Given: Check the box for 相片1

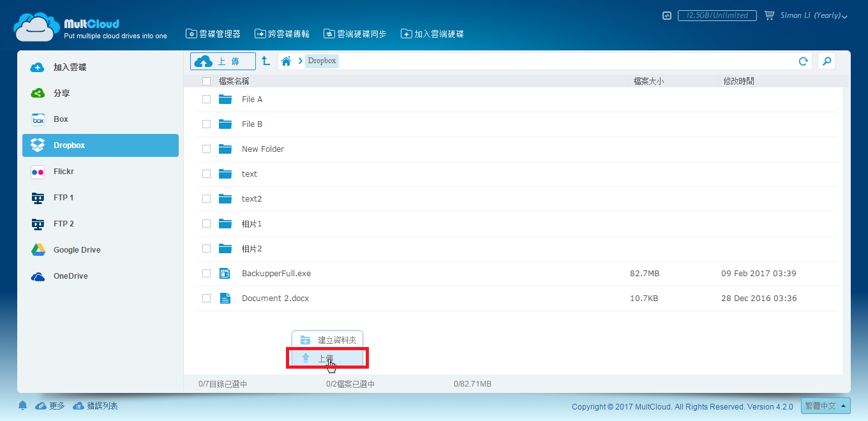Looking at the screenshot, I should coord(206,223).
